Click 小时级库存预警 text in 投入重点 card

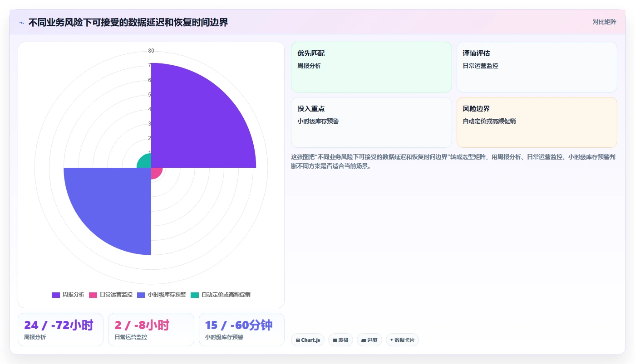318,121
